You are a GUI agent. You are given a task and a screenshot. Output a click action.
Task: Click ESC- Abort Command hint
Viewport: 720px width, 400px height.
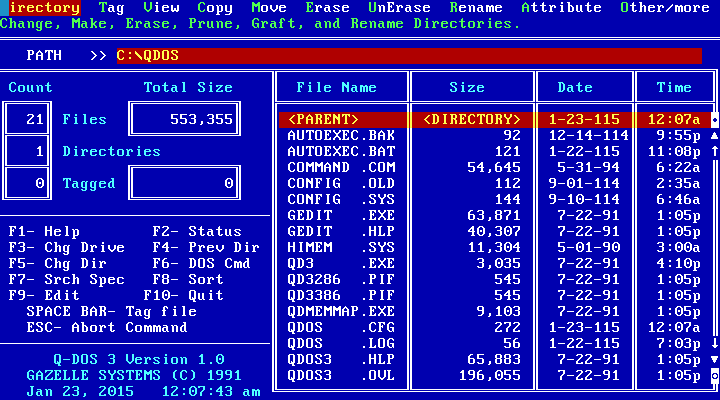(107, 327)
